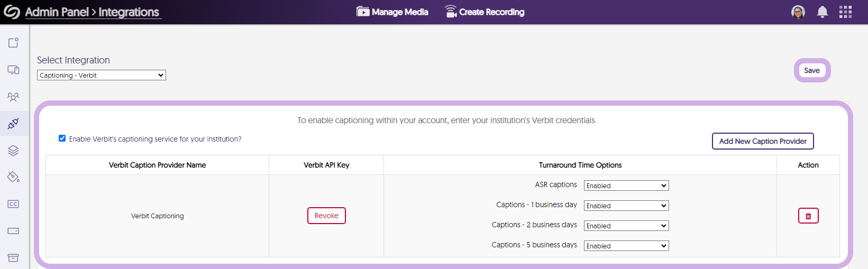Open the closed captions CC sidebar icon
This screenshot has width=868, height=269.
pos(13,204)
